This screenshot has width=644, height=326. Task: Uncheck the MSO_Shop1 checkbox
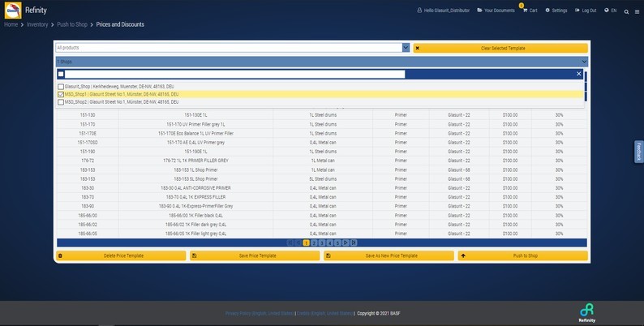(61, 94)
